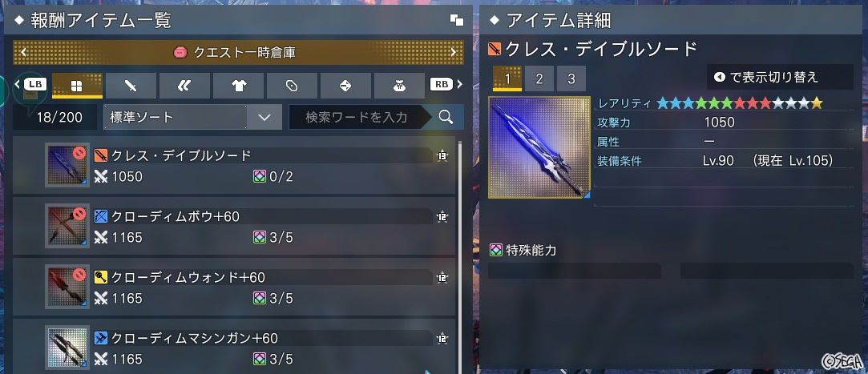Screen dimensions: 868x374
Task: Open the 標準ソート sort dropdown
Action: (192, 117)
